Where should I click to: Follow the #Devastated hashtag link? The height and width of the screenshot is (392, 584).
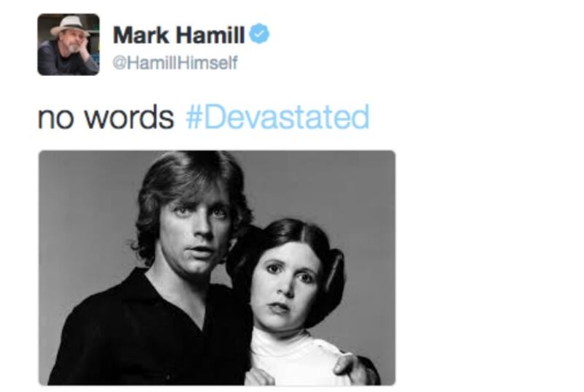click(277, 117)
